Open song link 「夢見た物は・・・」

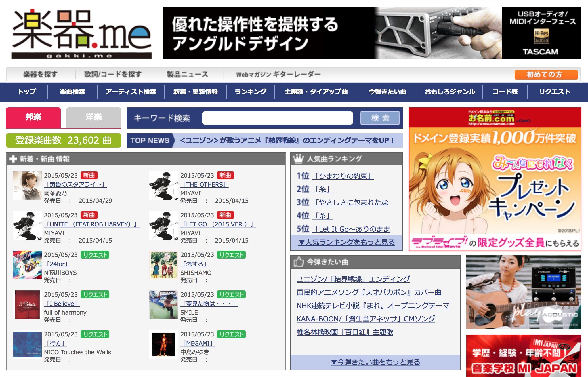click(209, 304)
